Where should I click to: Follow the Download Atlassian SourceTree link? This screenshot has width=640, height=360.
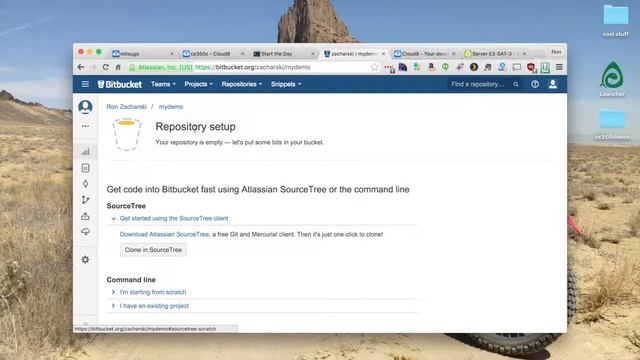[164, 234]
